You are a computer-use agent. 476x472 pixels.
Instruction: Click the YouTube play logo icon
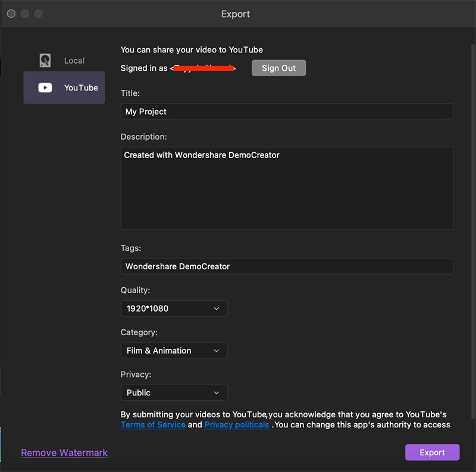pyautogui.click(x=45, y=88)
